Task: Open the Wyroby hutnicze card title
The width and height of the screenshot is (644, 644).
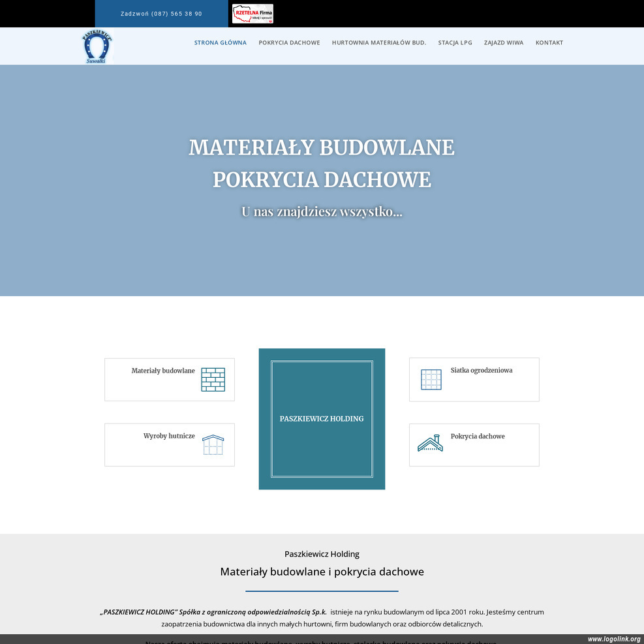Action: pyautogui.click(x=169, y=436)
